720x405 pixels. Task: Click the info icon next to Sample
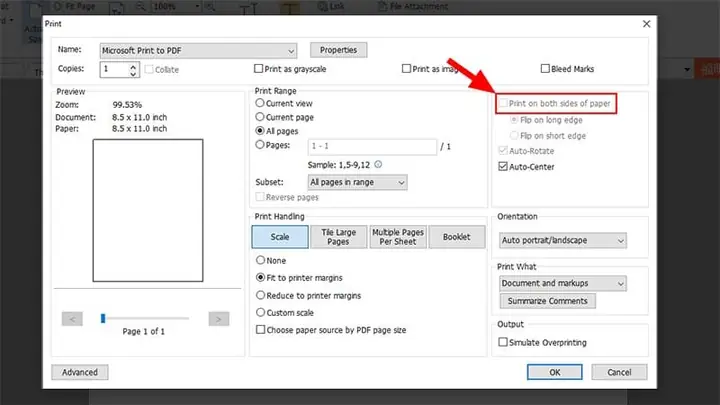[x=378, y=164]
